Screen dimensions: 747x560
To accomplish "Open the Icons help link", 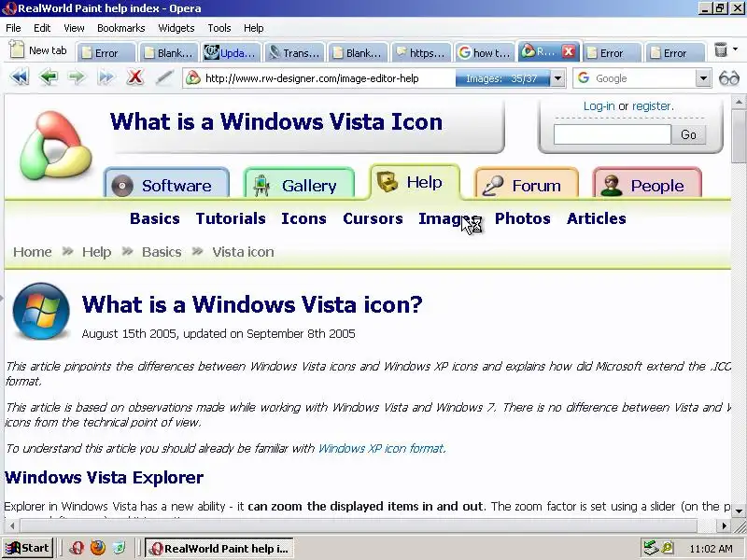I will point(303,218).
